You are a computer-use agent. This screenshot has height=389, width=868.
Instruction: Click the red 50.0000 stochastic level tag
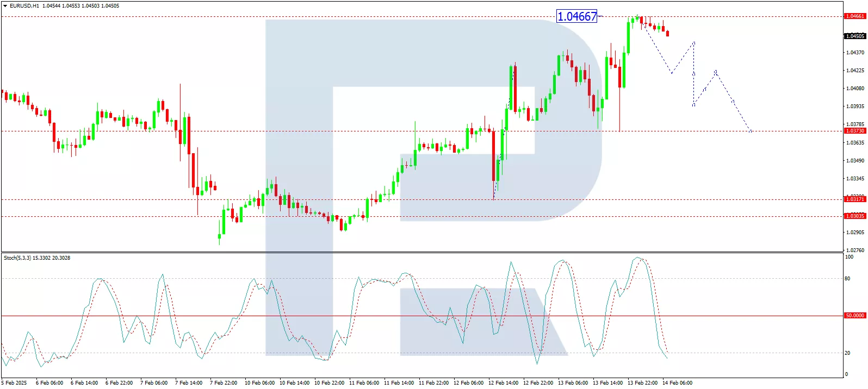[854, 316]
